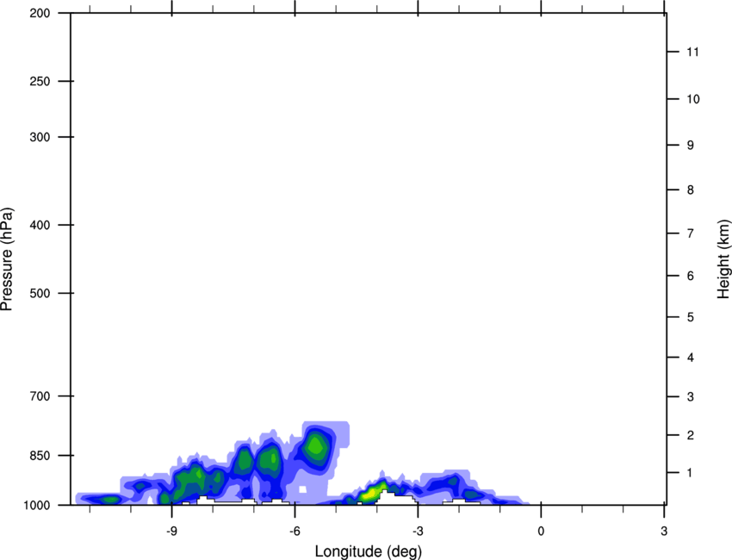Pick the 10 km height label

click(x=692, y=99)
